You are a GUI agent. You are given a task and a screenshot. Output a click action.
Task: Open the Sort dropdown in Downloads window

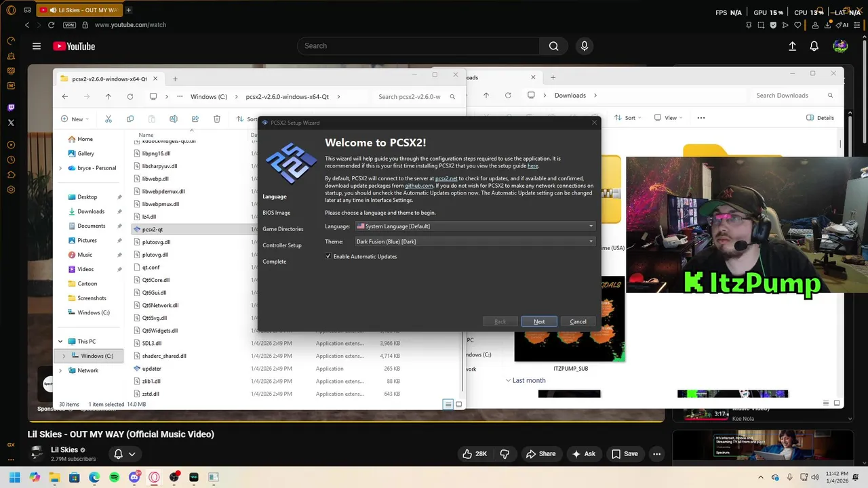coord(627,117)
